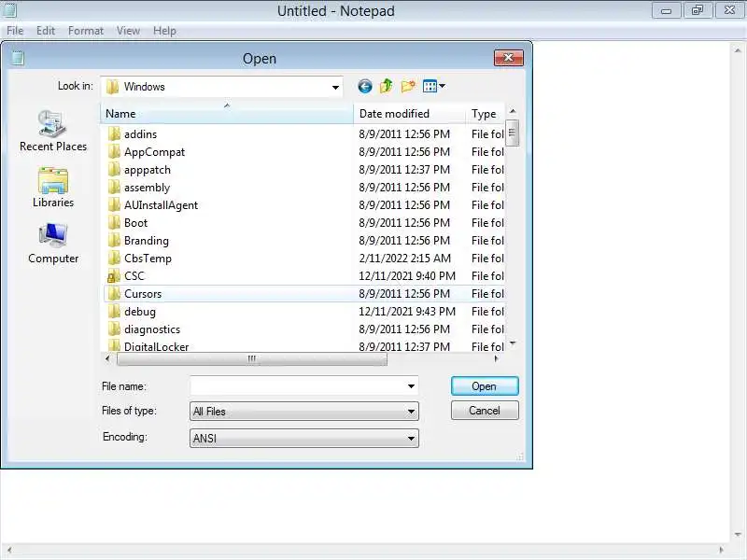Select the assembly folder icon
This screenshot has width=747, height=560.
click(x=114, y=188)
